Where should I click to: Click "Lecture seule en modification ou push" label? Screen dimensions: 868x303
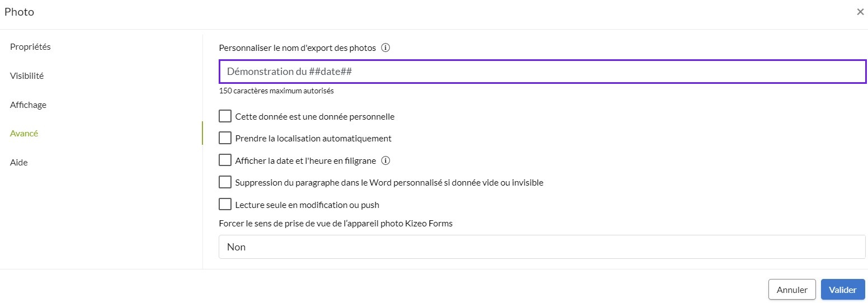307,205
